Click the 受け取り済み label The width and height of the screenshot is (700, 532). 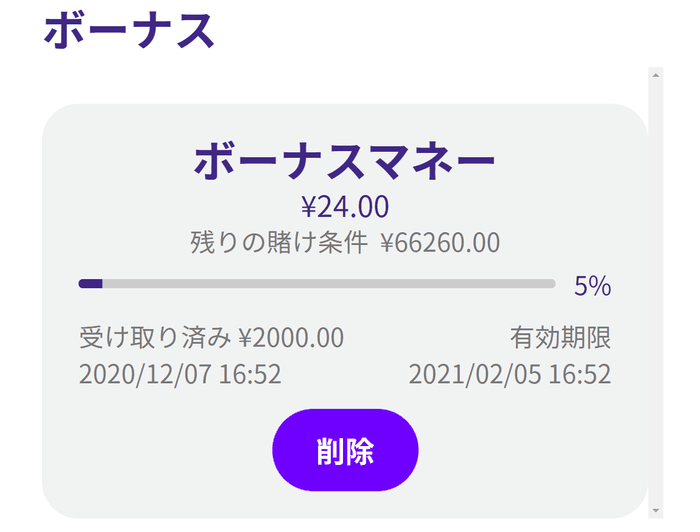click(x=155, y=337)
